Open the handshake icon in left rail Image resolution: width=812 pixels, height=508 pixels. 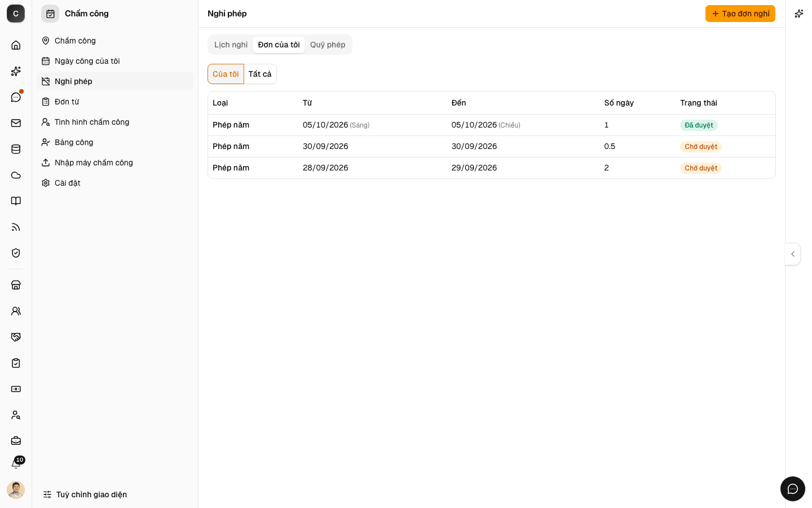coord(16,337)
